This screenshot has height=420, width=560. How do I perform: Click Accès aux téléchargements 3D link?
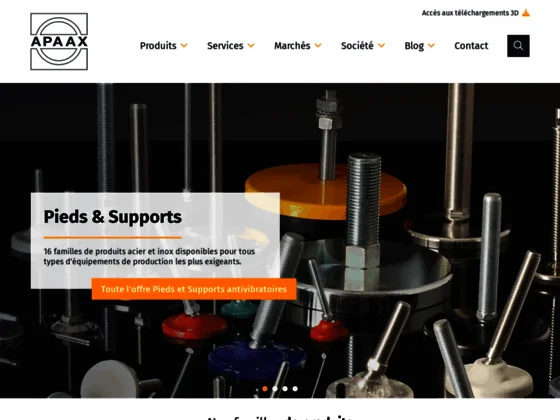470,13
